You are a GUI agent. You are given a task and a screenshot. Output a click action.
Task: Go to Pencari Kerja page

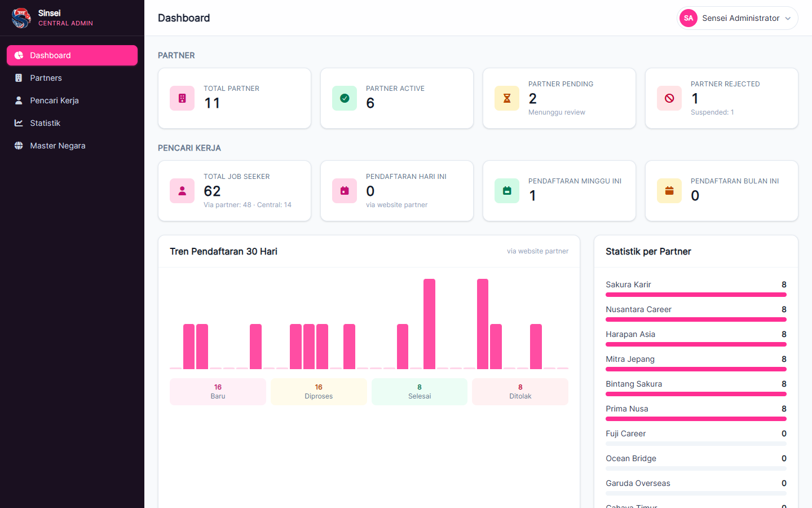(72, 100)
